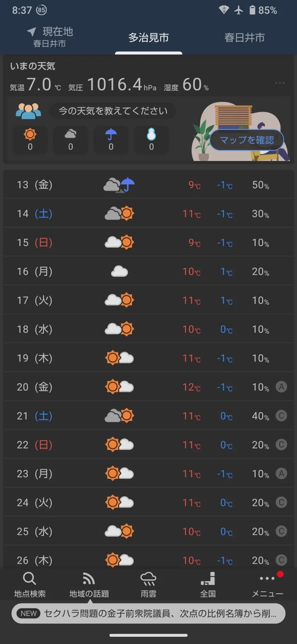Tap 今の天気を教えてください prompt

(113, 111)
